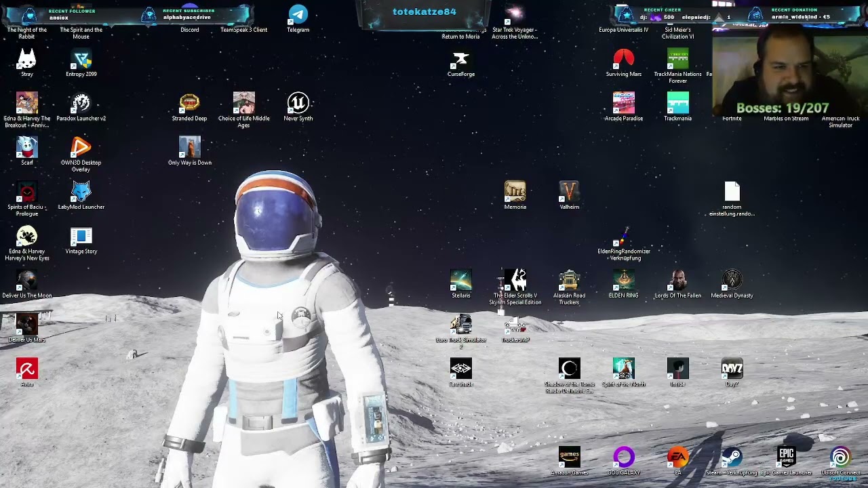Viewport: 868px width, 488px height.
Task: Click the Choice of Life Middle Ages icon
Action: click(x=244, y=103)
